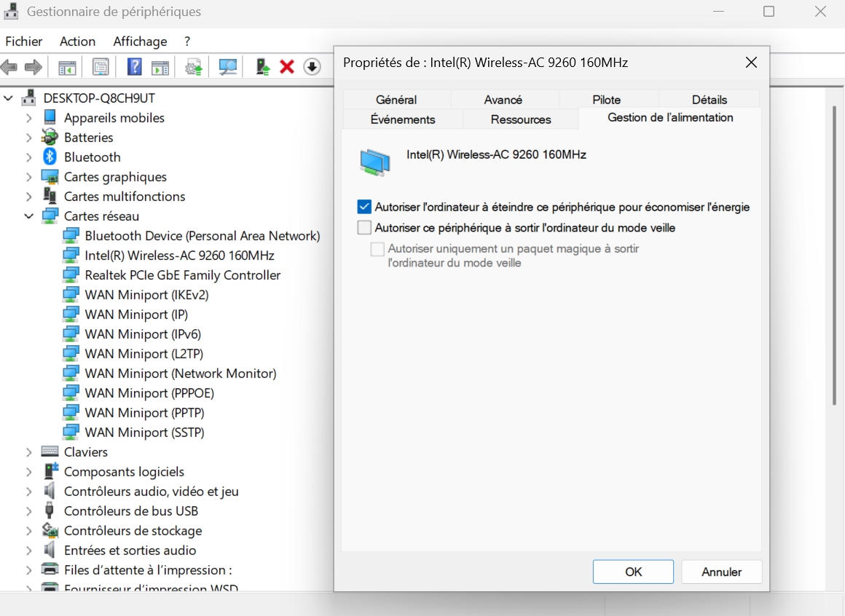
Task: Click the scan for hardware changes icon
Action: coord(228,67)
